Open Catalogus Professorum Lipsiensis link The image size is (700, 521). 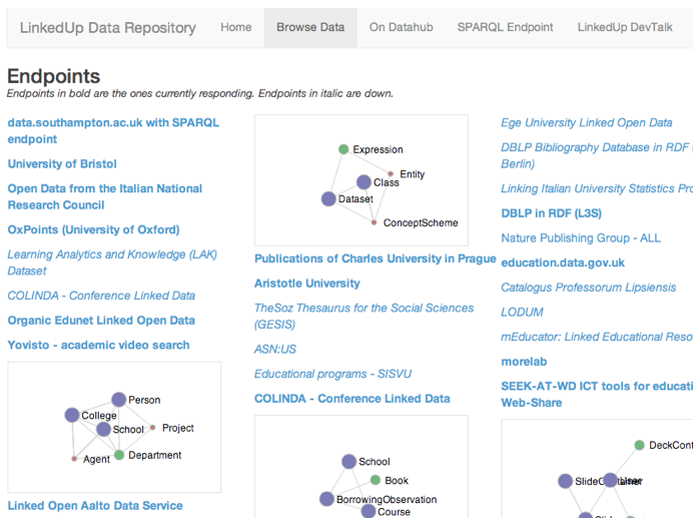tap(588, 288)
